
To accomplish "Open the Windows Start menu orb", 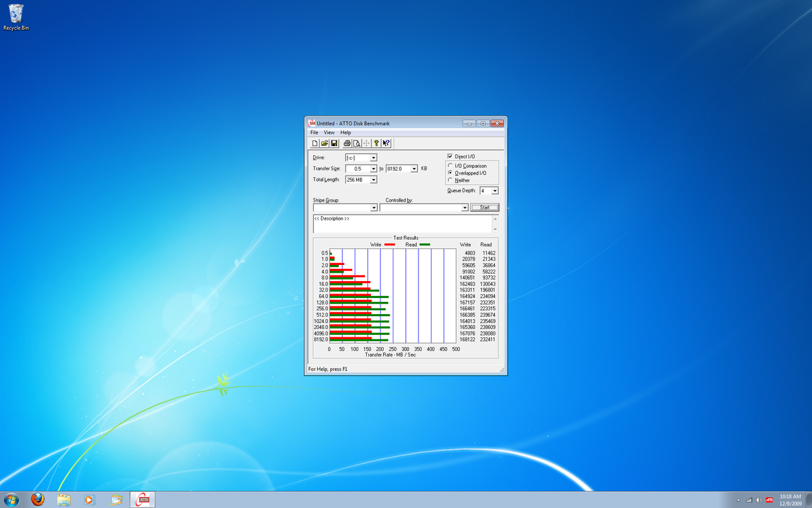I will [x=12, y=500].
